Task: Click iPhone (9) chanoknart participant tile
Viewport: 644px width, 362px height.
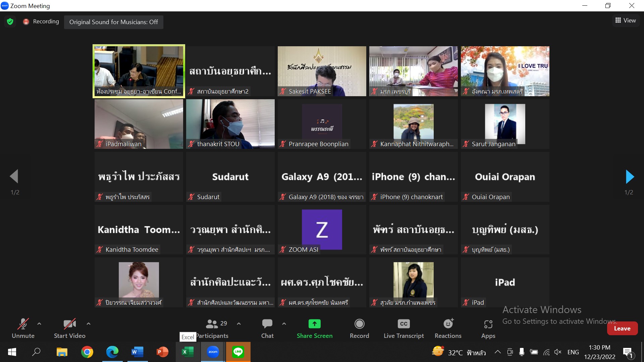Action: [414, 177]
